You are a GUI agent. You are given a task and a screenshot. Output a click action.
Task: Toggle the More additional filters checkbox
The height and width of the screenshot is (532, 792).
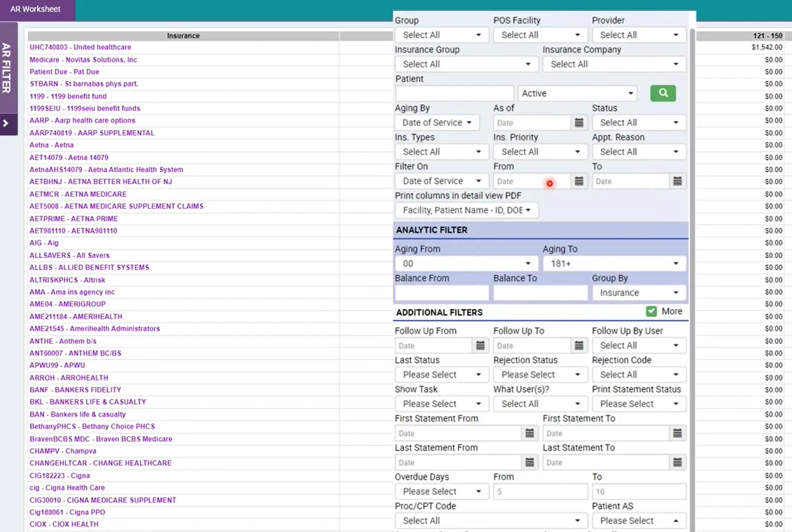pyautogui.click(x=651, y=311)
